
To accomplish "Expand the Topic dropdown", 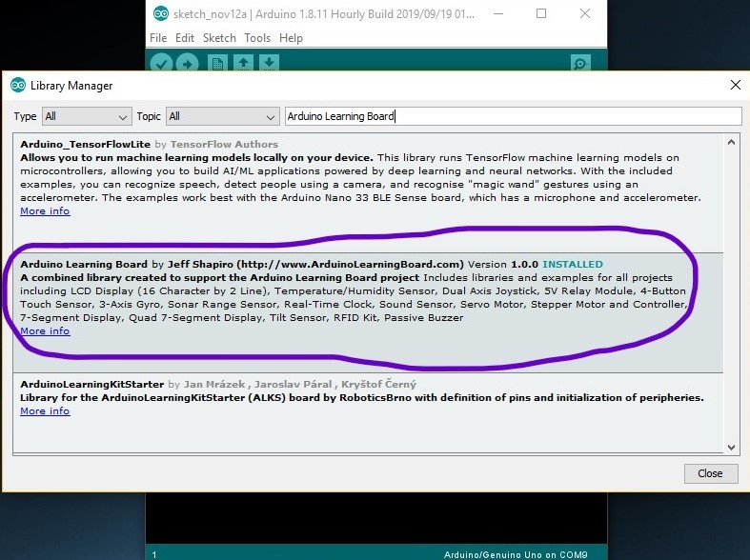I will coord(222,116).
